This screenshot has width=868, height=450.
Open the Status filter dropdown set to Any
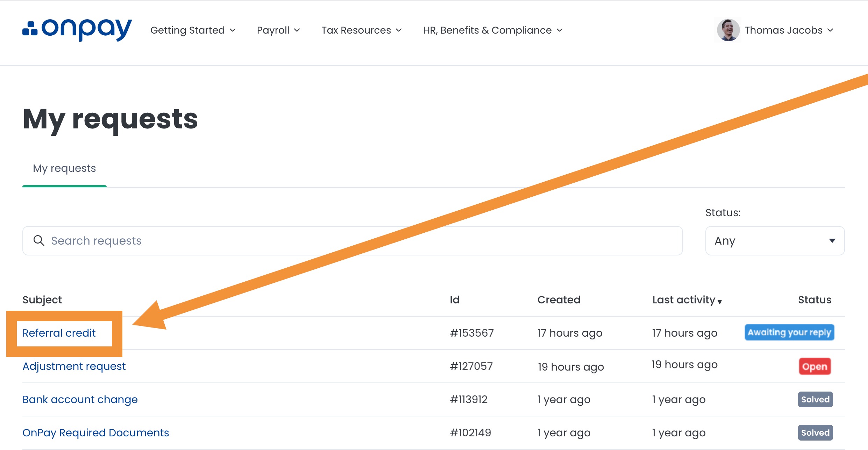coord(775,241)
